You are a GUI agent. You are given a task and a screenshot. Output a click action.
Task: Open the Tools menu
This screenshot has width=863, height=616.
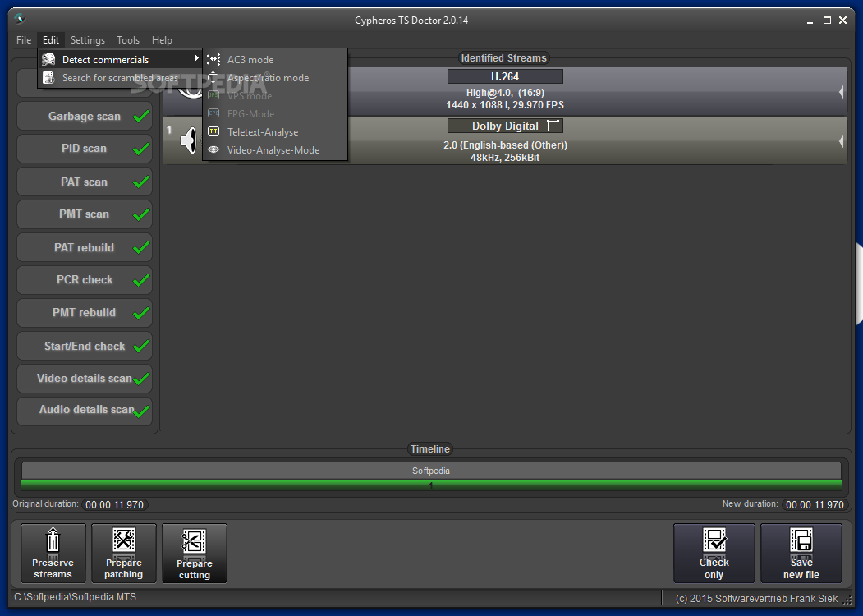tap(128, 40)
